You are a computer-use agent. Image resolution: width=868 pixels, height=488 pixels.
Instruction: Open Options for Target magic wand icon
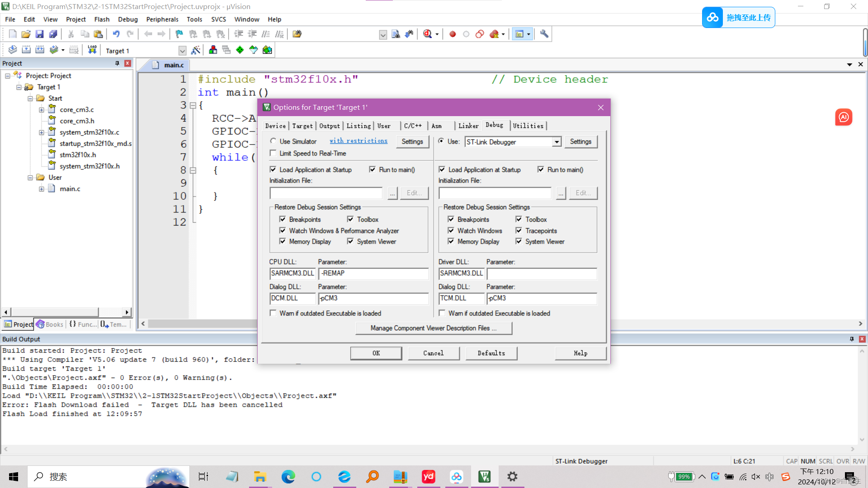click(x=195, y=50)
